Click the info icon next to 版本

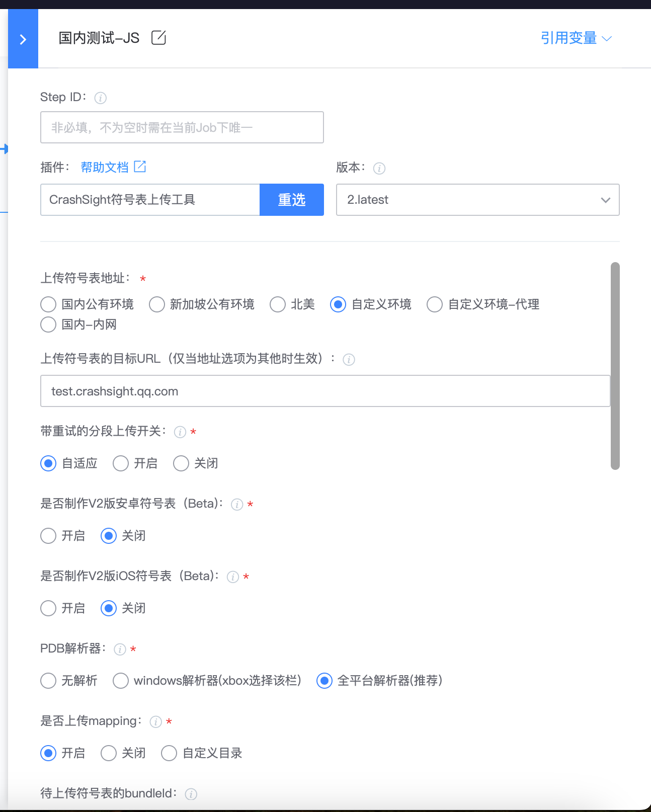click(379, 169)
